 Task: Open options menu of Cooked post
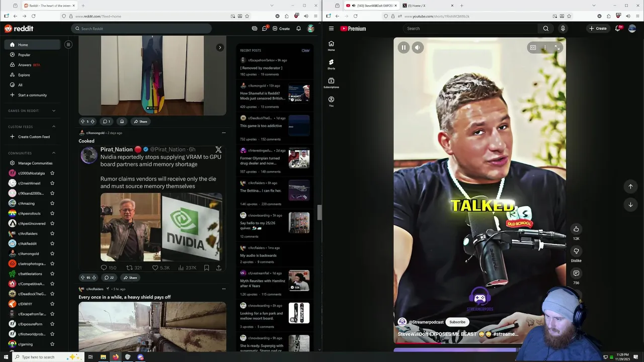click(x=224, y=133)
